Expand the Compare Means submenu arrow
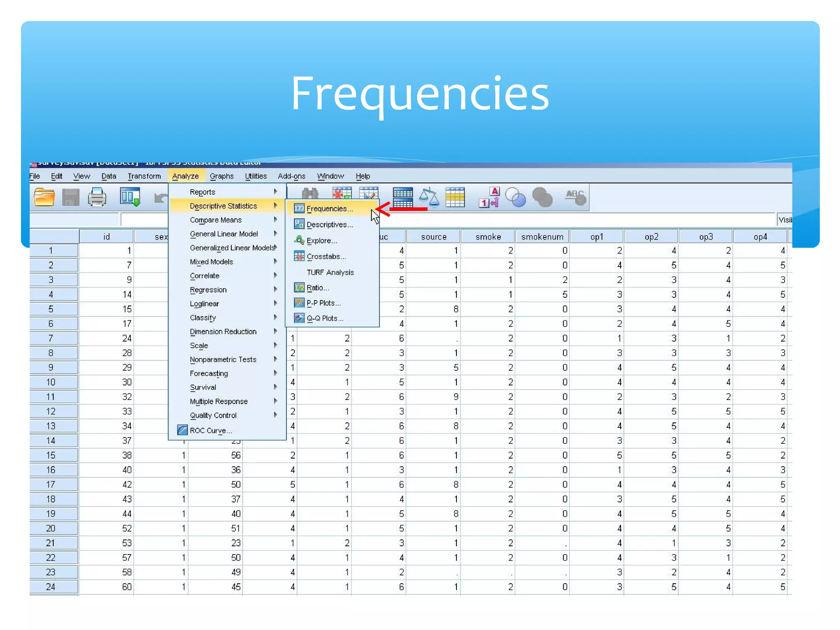Screen dimensions: 840x630 276,219
